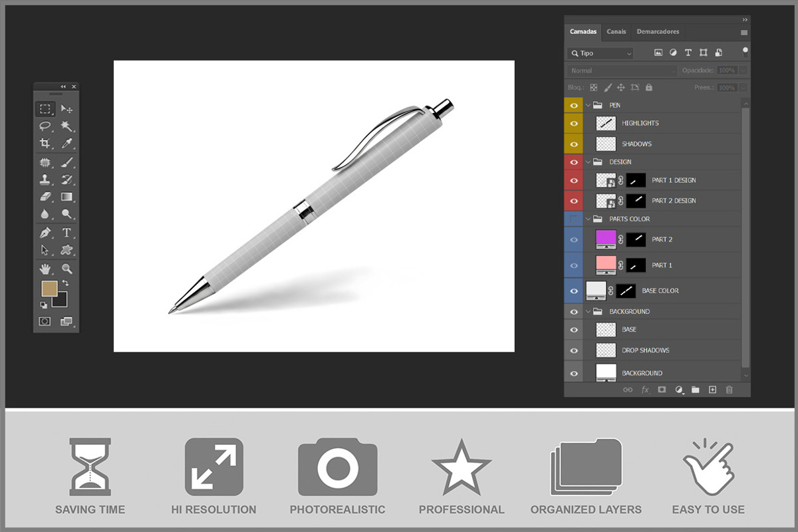798x532 pixels.
Task: Add a layer mask
Action: tap(662, 390)
